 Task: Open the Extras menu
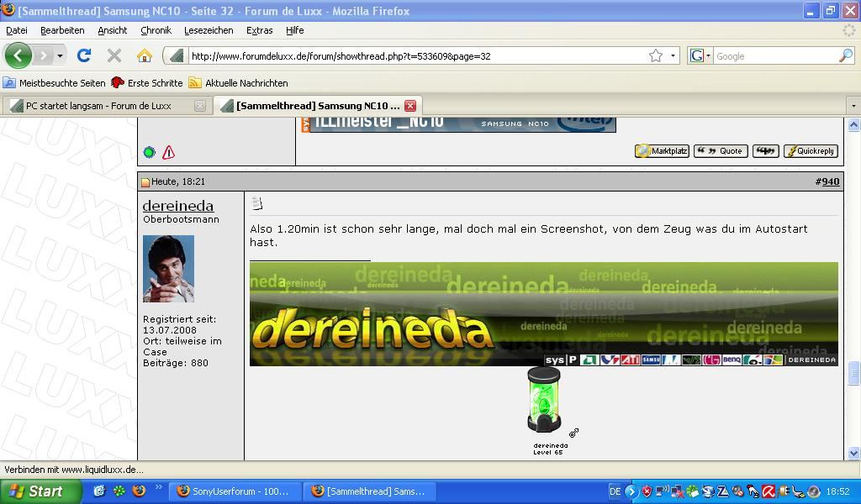coord(259,30)
